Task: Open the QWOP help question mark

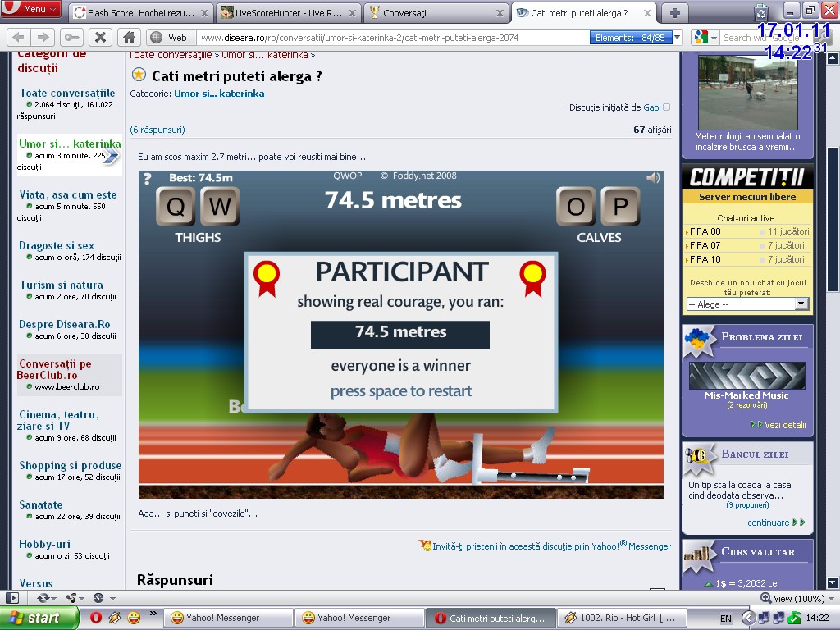Action: (x=148, y=178)
